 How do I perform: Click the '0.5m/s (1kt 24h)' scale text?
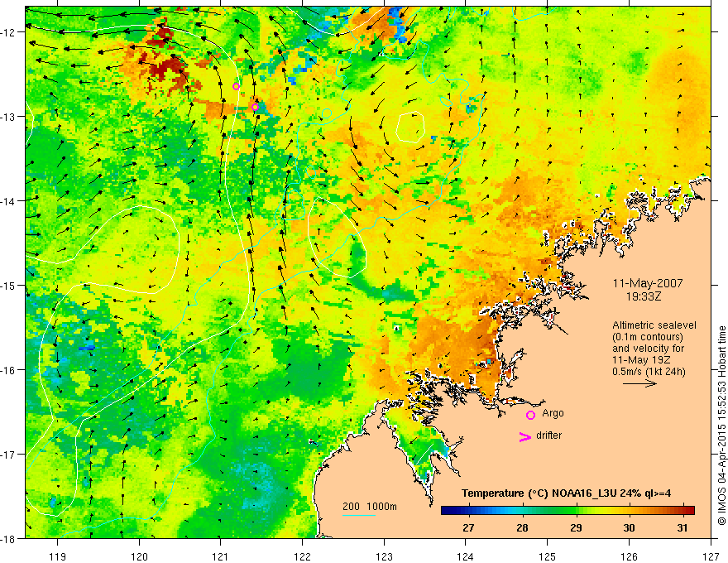(x=649, y=372)
